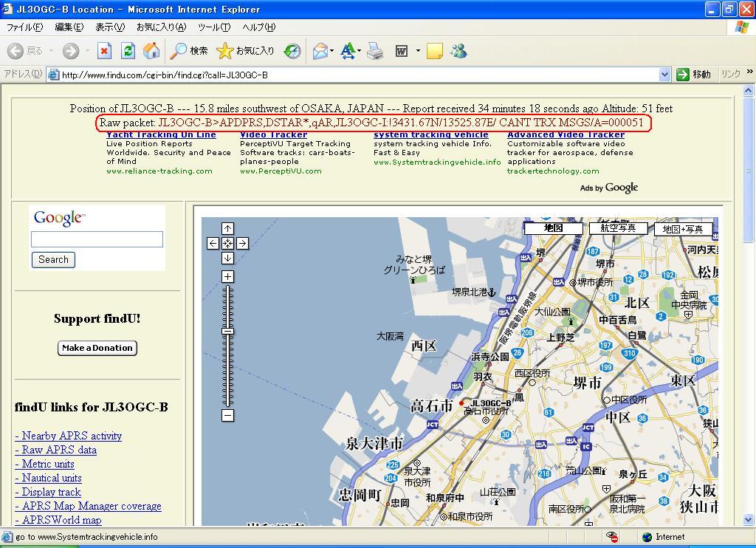Open Nautical units link

(x=48, y=478)
